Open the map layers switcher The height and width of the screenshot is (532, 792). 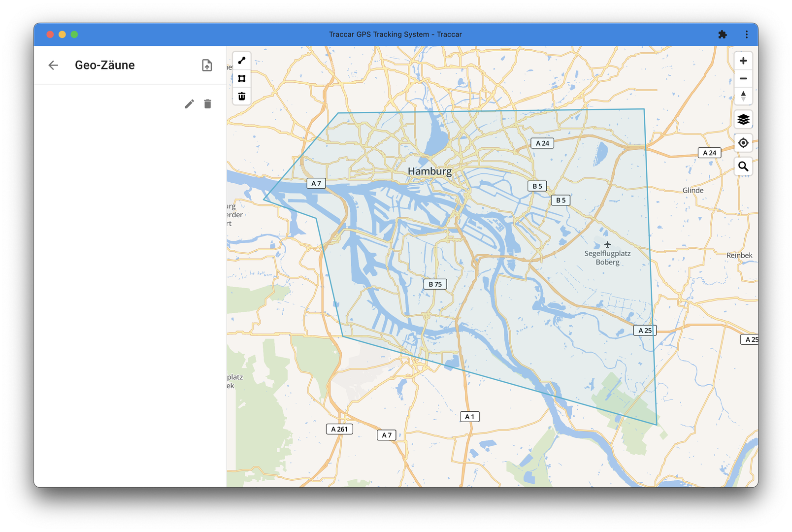click(x=743, y=119)
